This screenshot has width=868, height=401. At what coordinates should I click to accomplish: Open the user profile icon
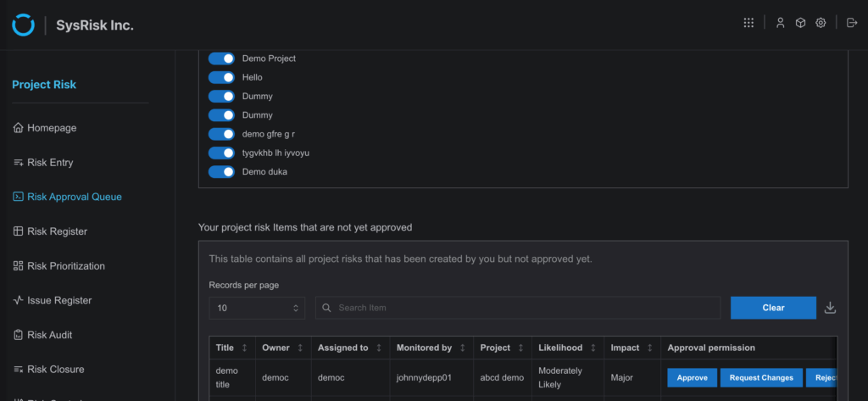(780, 23)
